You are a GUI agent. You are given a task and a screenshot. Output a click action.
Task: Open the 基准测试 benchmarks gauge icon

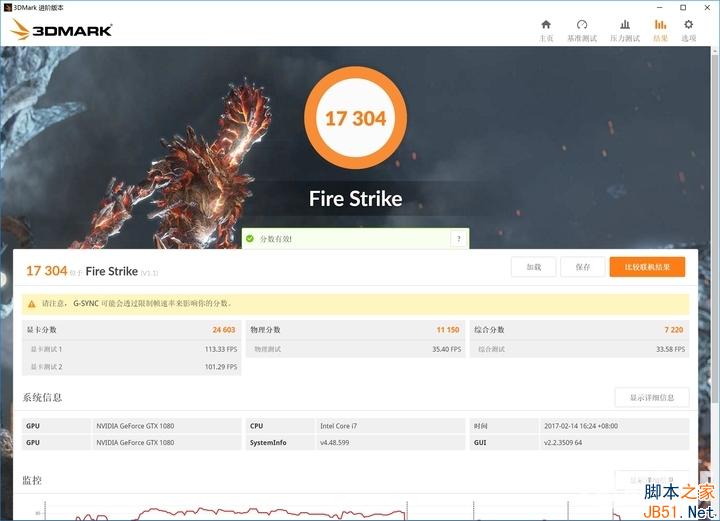[x=582, y=25]
